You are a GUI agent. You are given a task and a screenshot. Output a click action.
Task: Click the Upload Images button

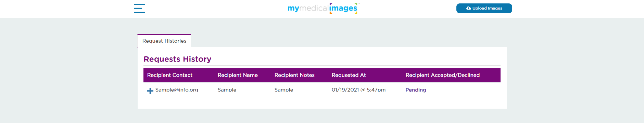click(484, 8)
